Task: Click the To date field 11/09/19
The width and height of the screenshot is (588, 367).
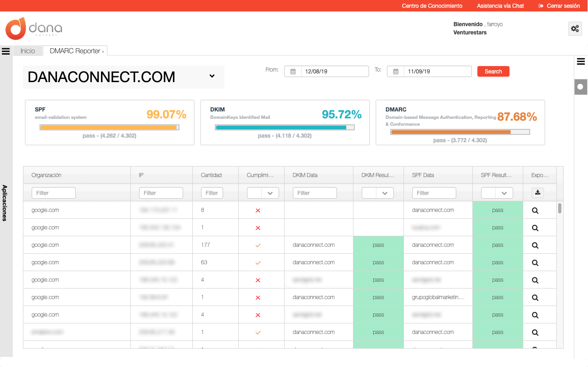Action: point(437,72)
